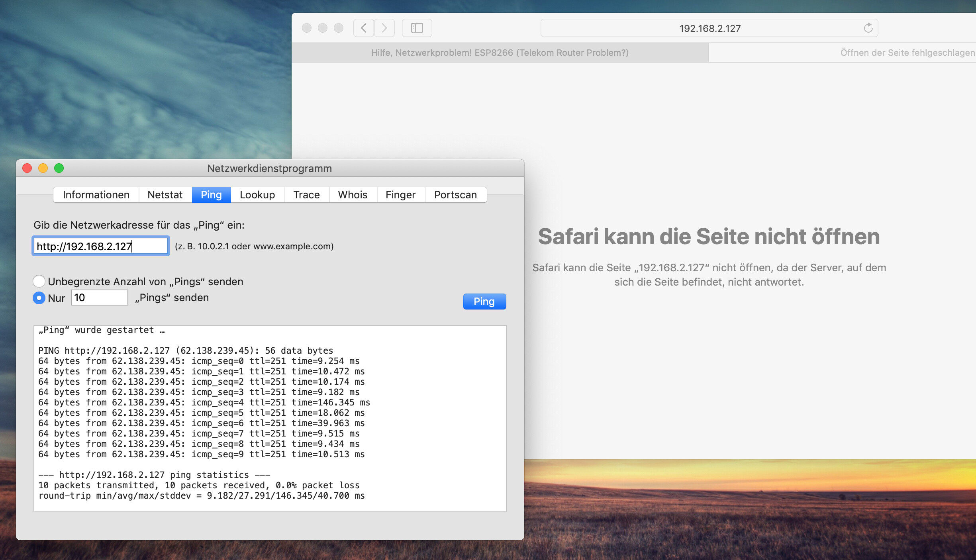The width and height of the screenshot is (976, 560).
Task: Click the network address input field
Action: coord(100,246)
